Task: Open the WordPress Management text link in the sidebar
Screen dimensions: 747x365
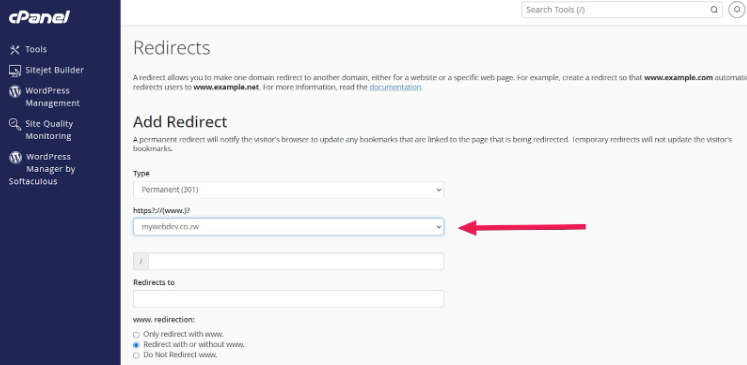Action: 52,97
